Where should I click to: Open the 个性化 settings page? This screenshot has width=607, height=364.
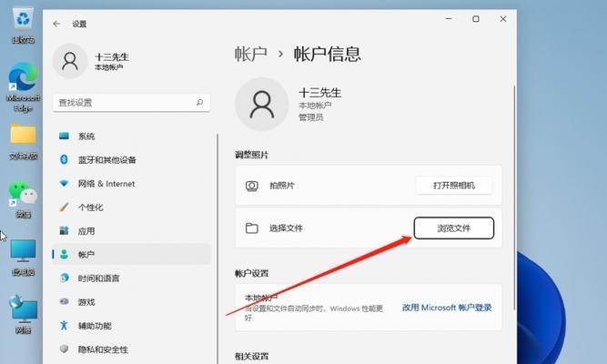[132, 207]
